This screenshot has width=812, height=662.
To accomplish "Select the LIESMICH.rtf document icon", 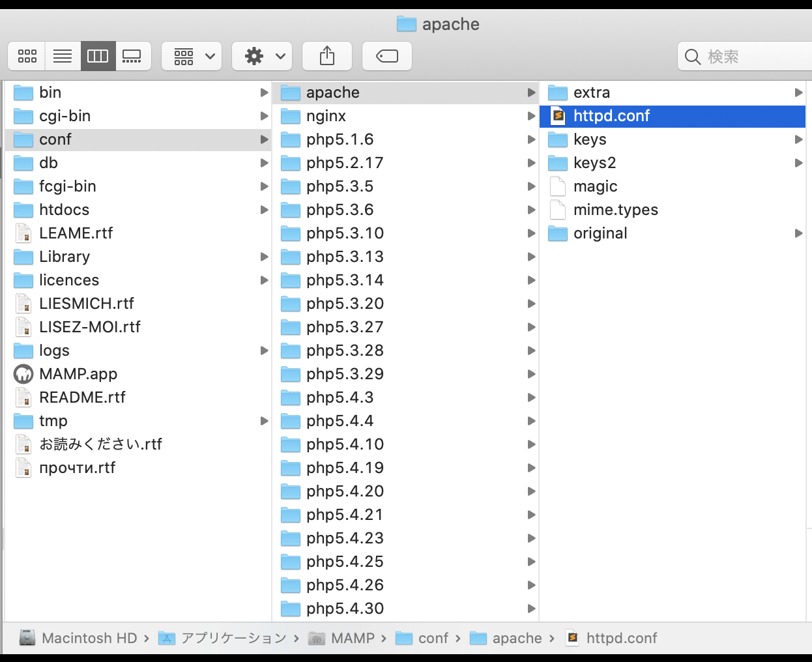I will point(23,304).
